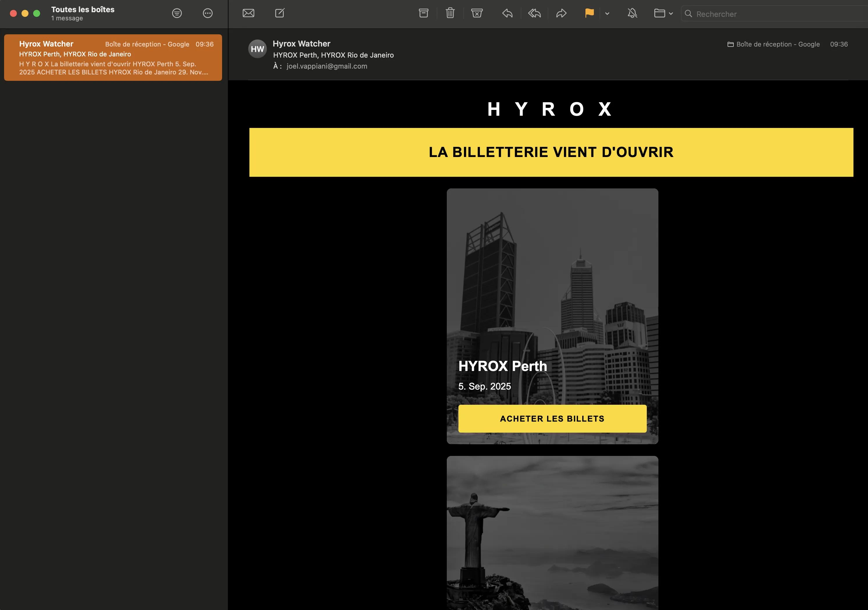Click the HW sender avatar
This screenshot has height=610, width=868.
(x=258, y=49)
